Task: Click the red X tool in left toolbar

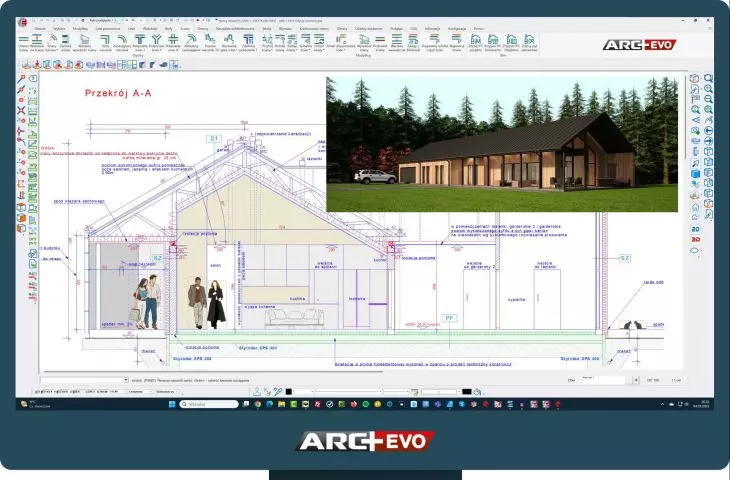Action: click(21, 110)
